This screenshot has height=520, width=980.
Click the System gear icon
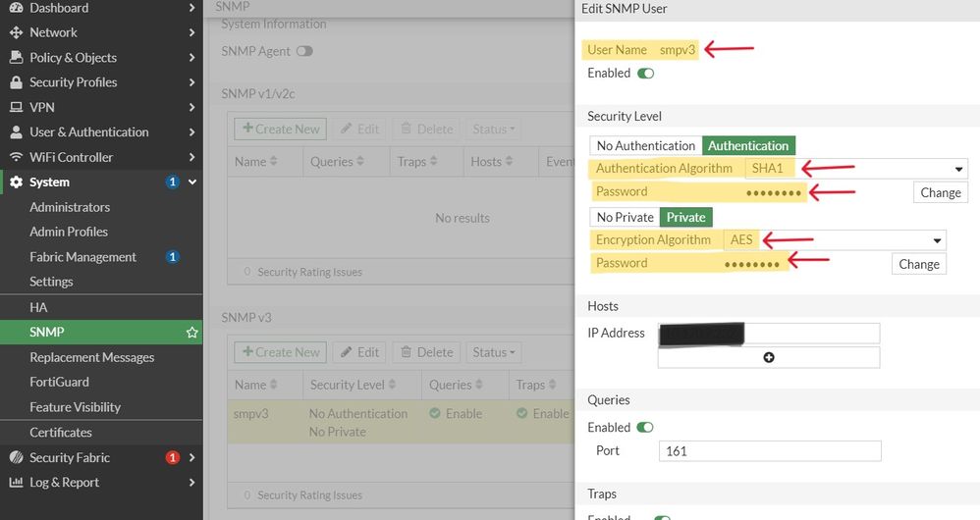pos(17,182)
